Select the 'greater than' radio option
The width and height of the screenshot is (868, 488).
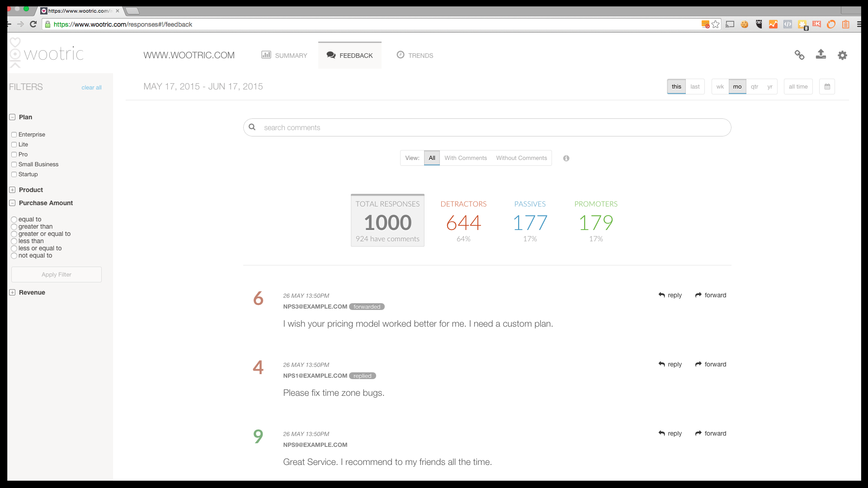pyautogui.click(x=14, y=227)
